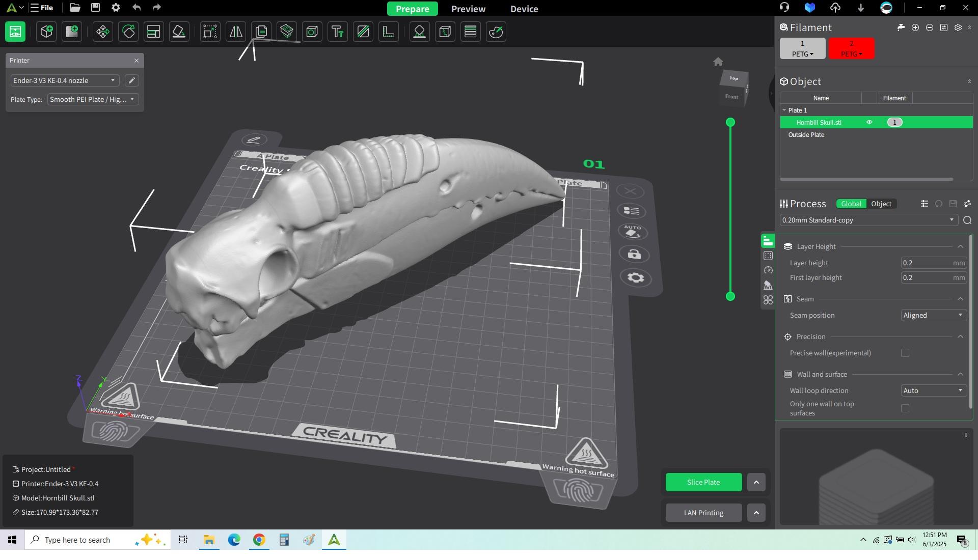
Task: Open the printer model dropdown
Action: pos(64,80)
